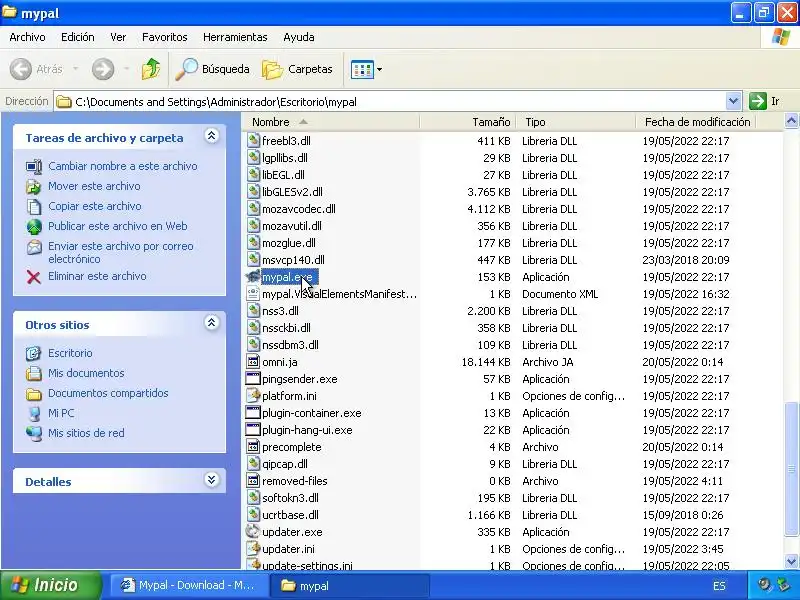Click the green Ir go button
The image size is (800, 600).
point(758,101)
